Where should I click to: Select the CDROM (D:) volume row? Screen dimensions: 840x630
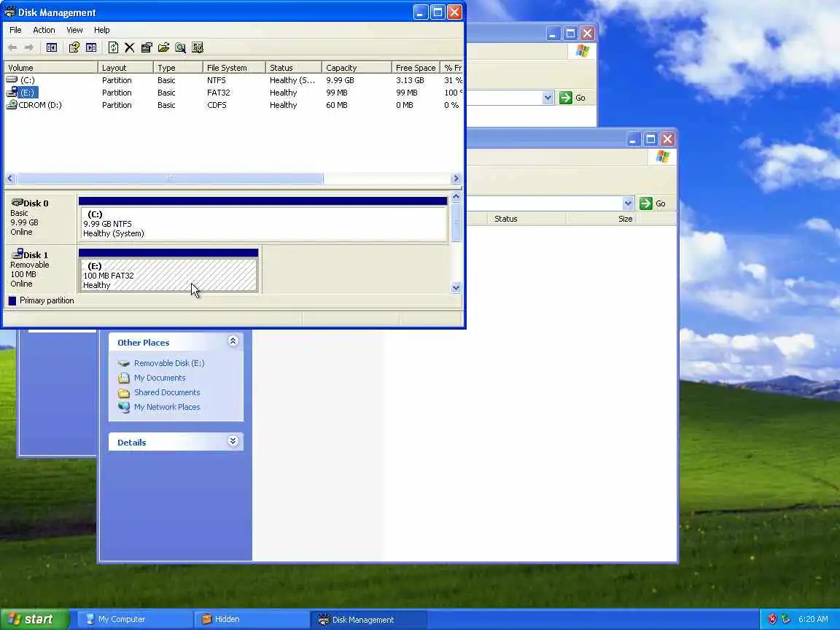pyautogui.click(x=233, y=105)
